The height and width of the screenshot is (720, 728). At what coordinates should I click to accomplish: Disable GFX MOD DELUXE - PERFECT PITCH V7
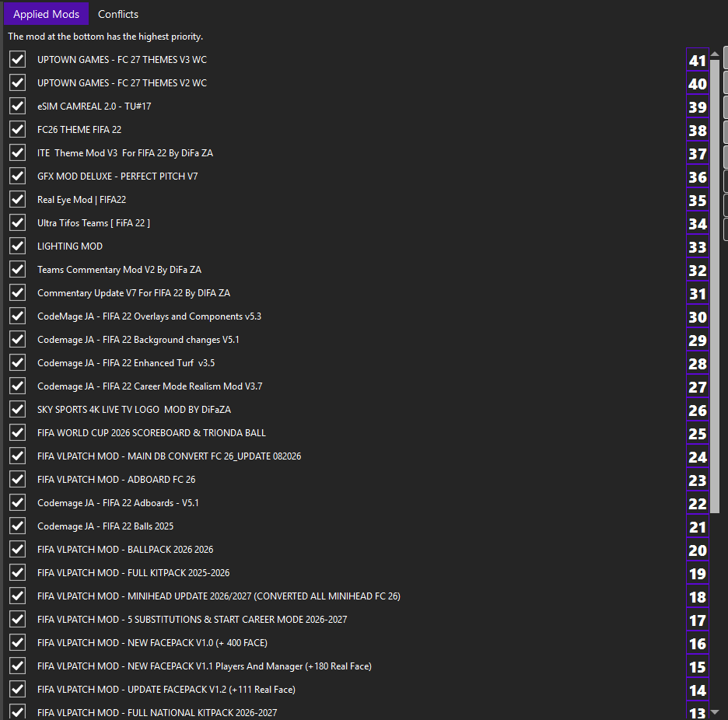coord(18,176)
